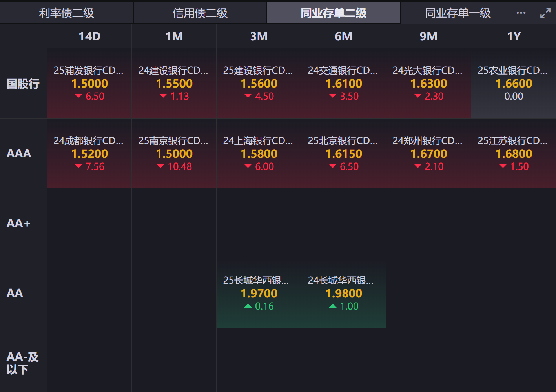Click the 10.48 decline value
The height and width of the screenshot is (392, 556).
point(180,166)
